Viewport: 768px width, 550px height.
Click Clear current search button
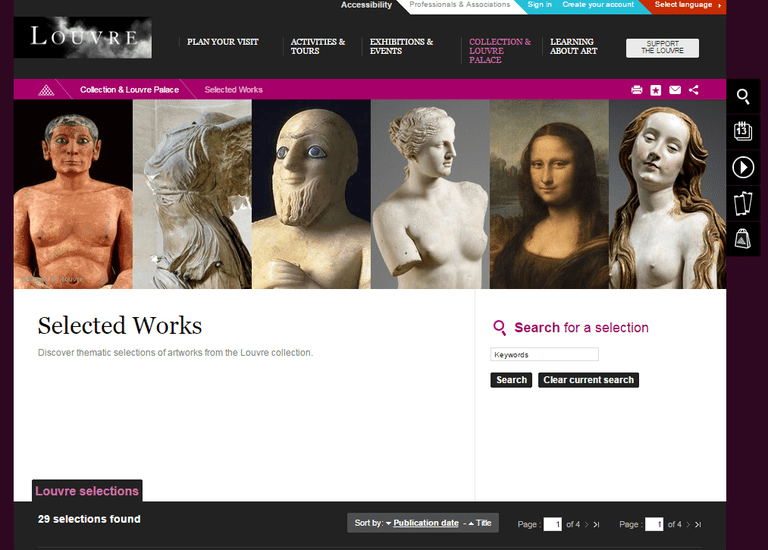point(588,380)
